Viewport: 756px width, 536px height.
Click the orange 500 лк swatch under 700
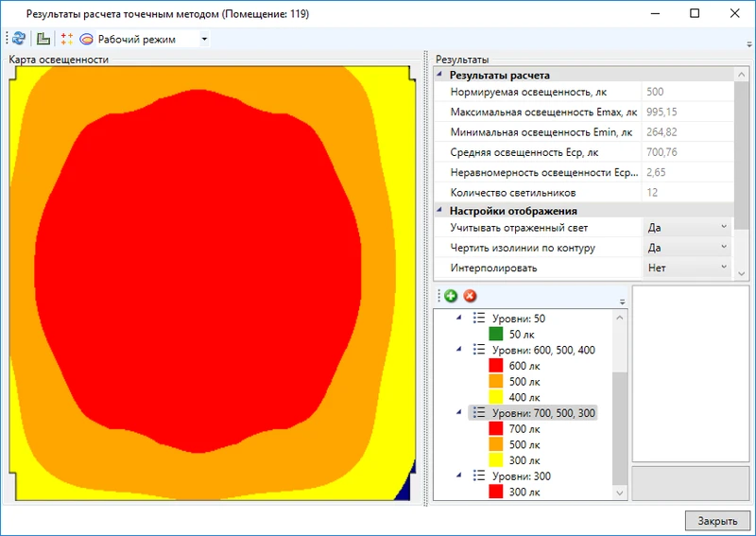tap(495, 444)
